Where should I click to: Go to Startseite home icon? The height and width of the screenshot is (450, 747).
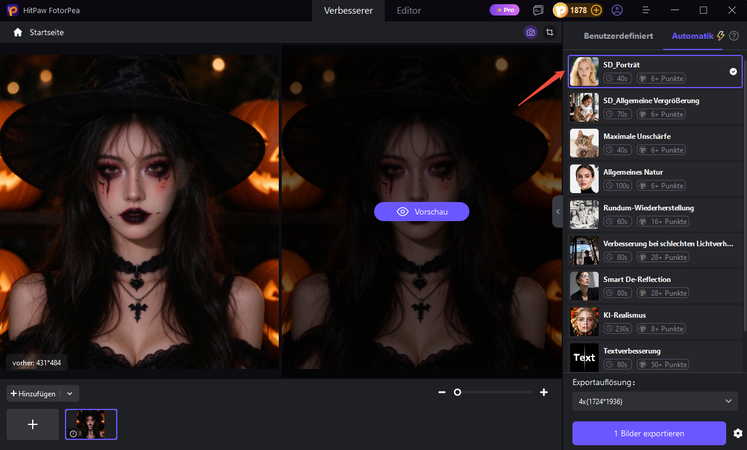point(18,32)
